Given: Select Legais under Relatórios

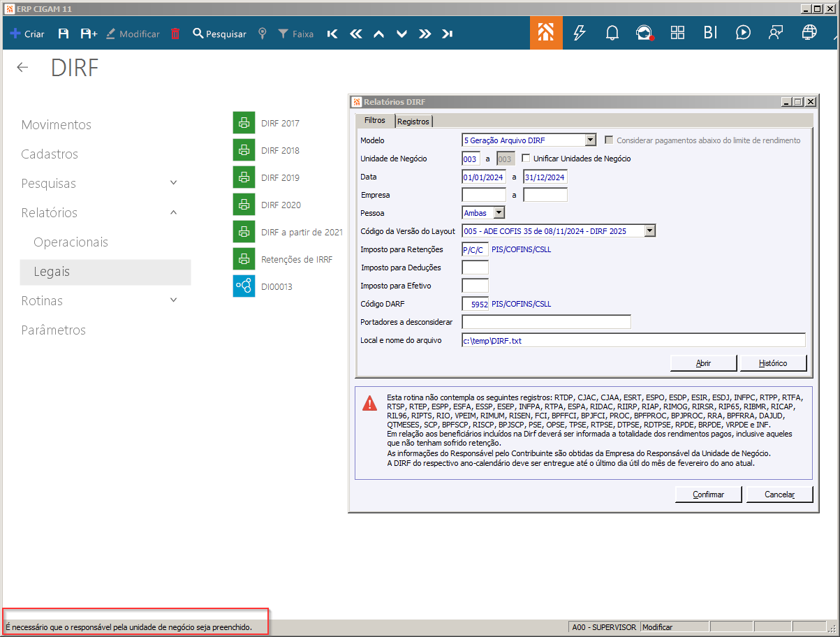Looking at the screenshot, I should [x=105, y=272].
